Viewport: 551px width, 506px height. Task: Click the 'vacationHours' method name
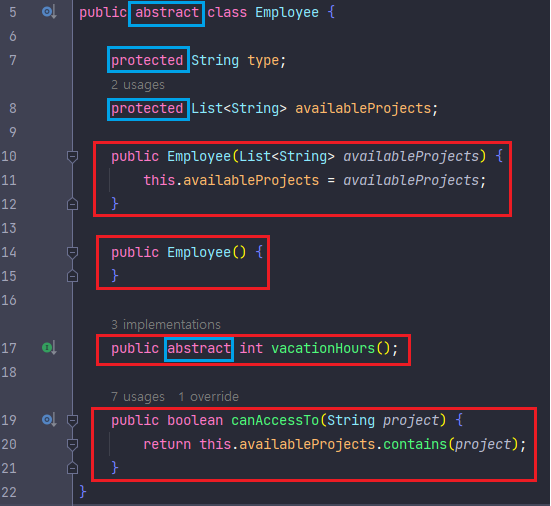pyautogui.click(x=323, y=349)
